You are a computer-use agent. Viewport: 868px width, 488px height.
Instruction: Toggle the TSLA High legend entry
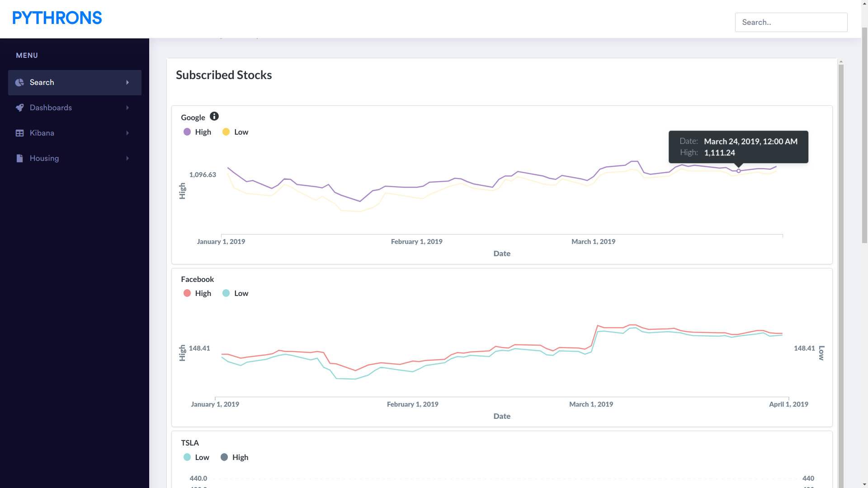pos(234,457)
